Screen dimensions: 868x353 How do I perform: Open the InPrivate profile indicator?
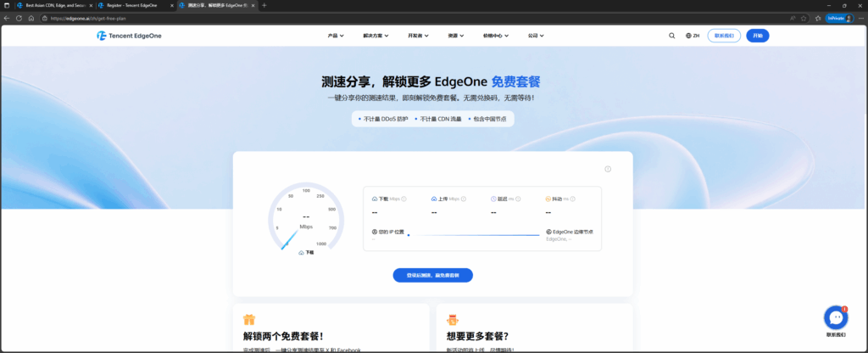pos(838,17)
